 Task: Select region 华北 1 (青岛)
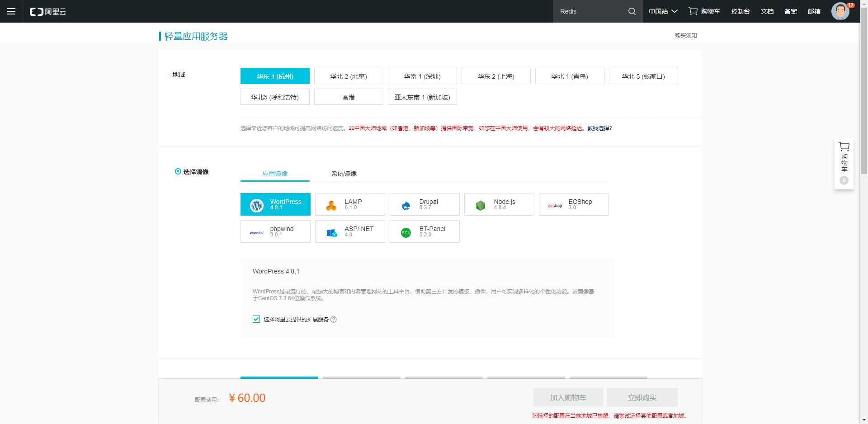tap(570, 76)
